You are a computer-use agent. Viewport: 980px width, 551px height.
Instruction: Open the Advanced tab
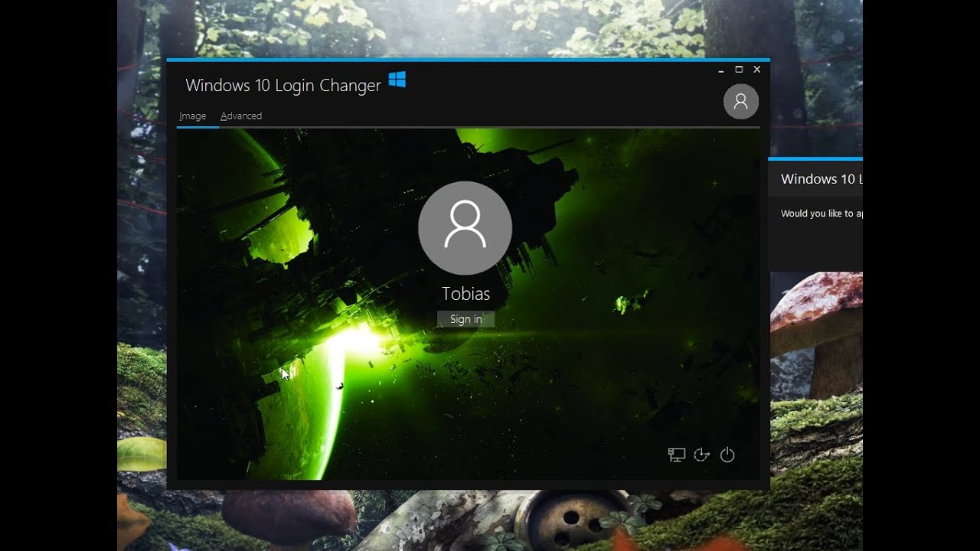[x=241, y=116]
